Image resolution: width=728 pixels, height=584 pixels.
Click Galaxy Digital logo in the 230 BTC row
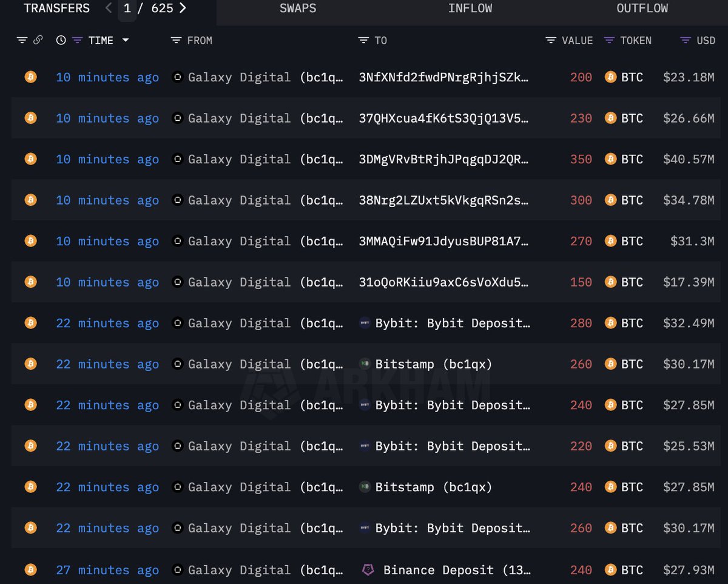click(177, 118)
